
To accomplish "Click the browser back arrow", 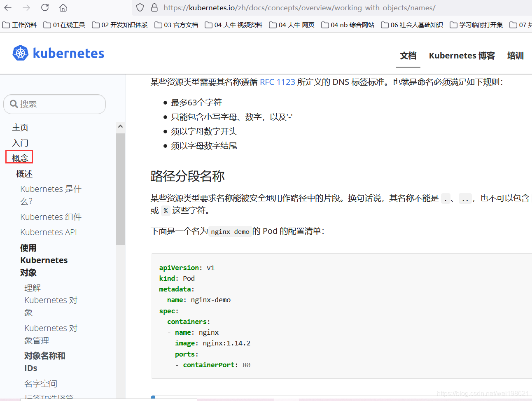I will coord(8,7).
